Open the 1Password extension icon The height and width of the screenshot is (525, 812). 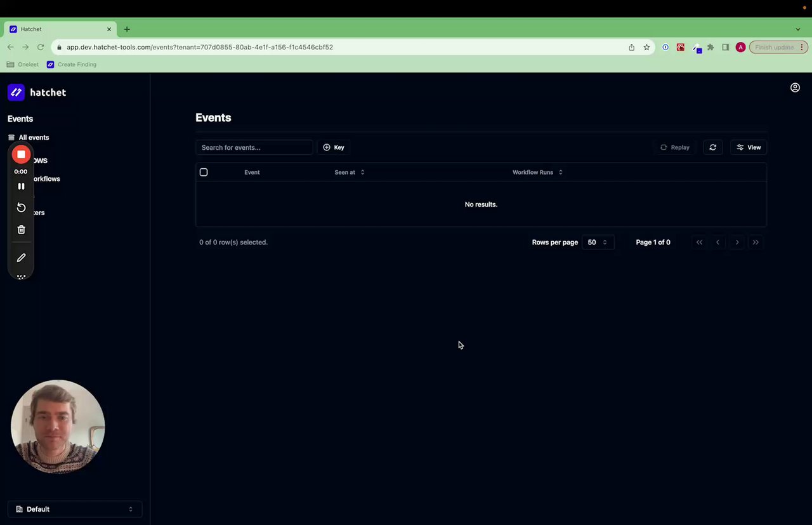tap(665, 47)
